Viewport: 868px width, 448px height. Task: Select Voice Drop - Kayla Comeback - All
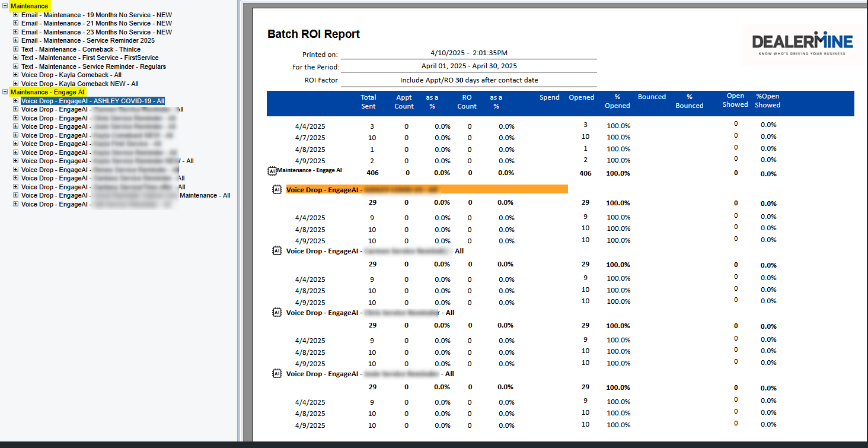coord(72,75)
